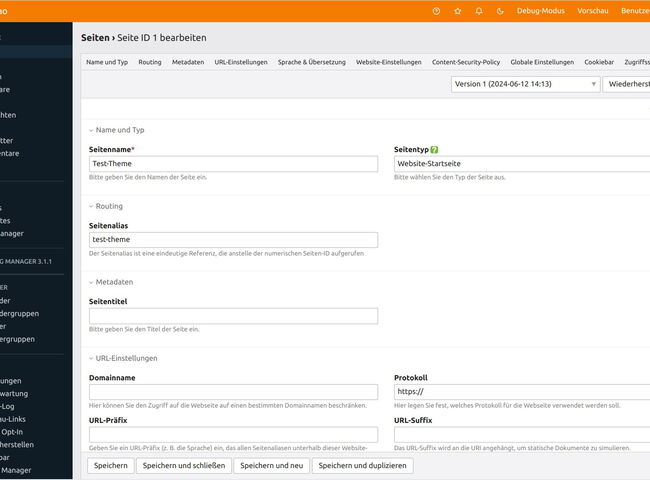Select the Content-Security-Policy tab

pyautogui.click(x=465, y=62)
